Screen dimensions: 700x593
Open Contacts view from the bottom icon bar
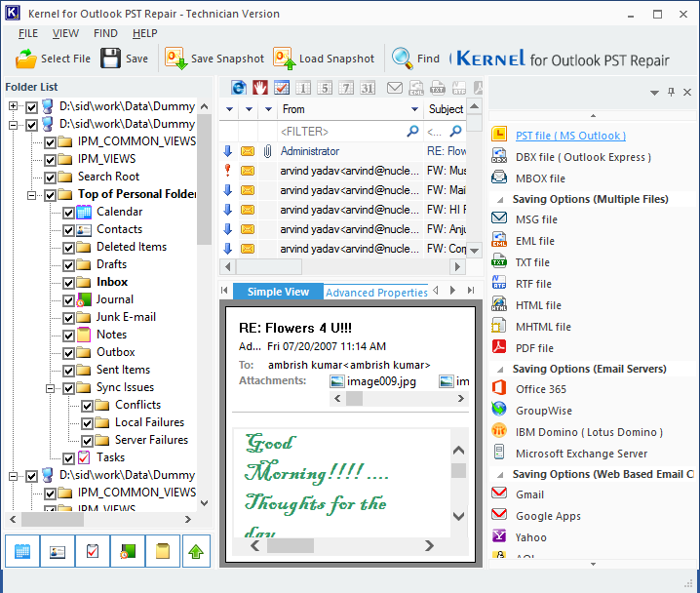coord(58,551)
